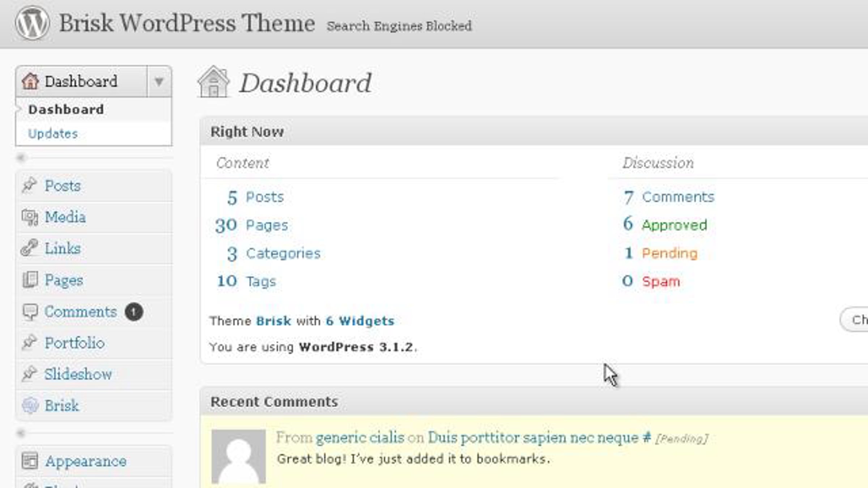Click the Media library icon in sidebar

pos(30,217)
